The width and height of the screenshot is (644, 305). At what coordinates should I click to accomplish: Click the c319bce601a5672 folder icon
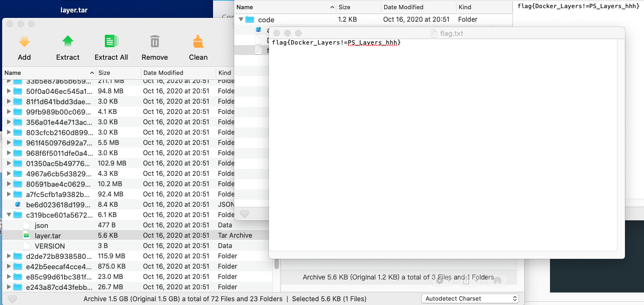point(17,214)
